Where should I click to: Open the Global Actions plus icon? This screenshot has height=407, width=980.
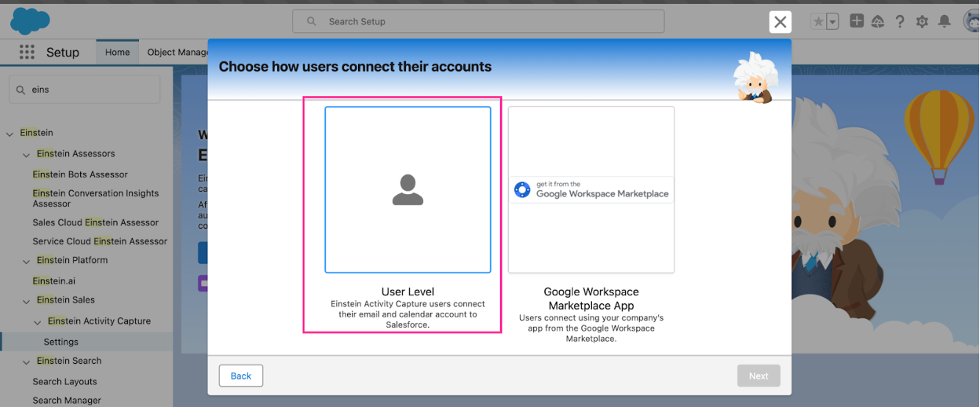(x=857, y=21)
